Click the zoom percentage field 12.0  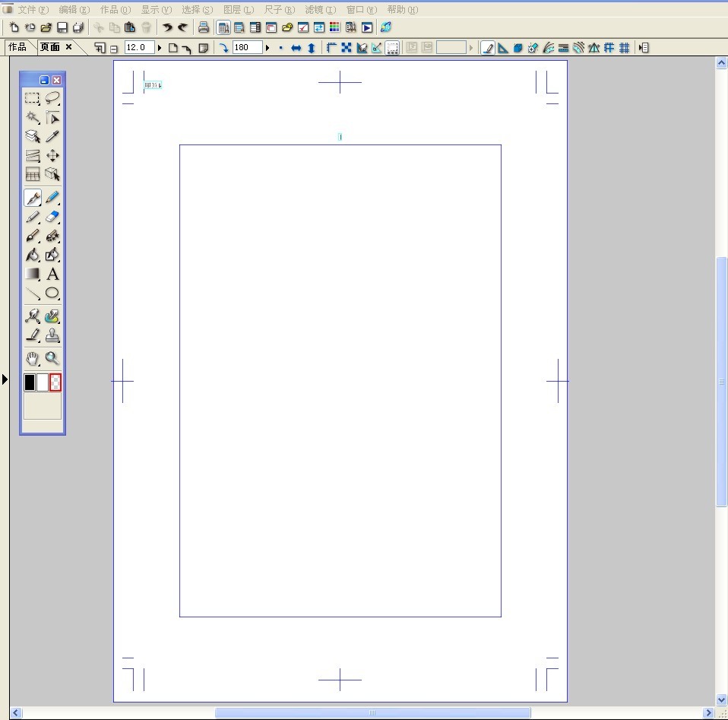tap(140, 47)
